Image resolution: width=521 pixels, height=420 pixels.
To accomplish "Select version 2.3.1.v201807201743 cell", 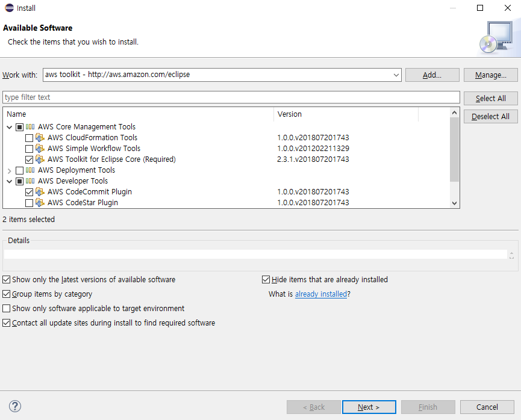I will pyautogui.click(x=313, y=159).
